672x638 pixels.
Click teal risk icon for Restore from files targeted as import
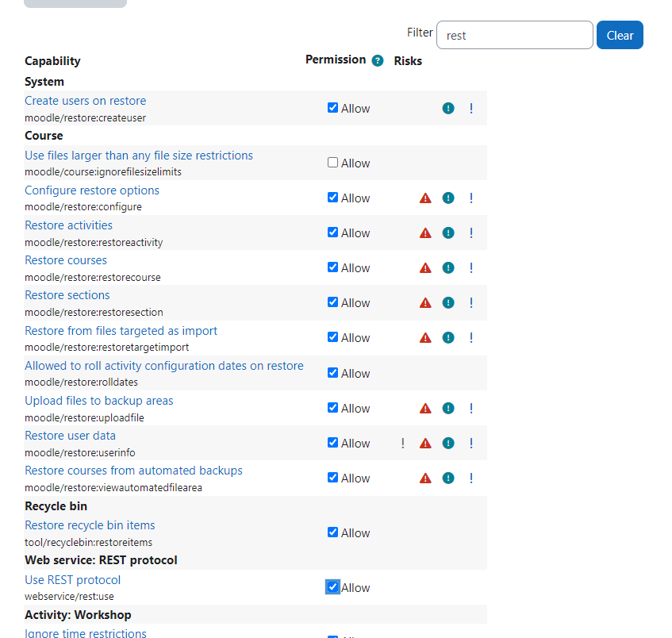(448, 338)
